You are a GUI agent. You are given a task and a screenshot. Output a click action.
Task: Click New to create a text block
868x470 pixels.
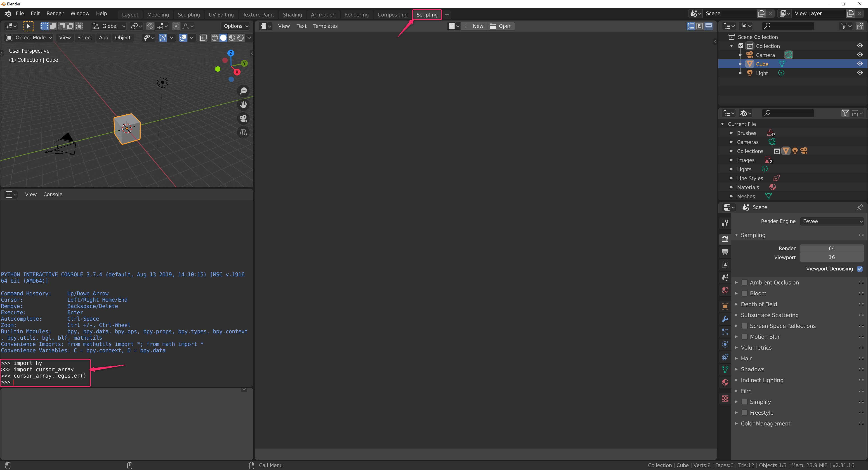pos(474,26)
